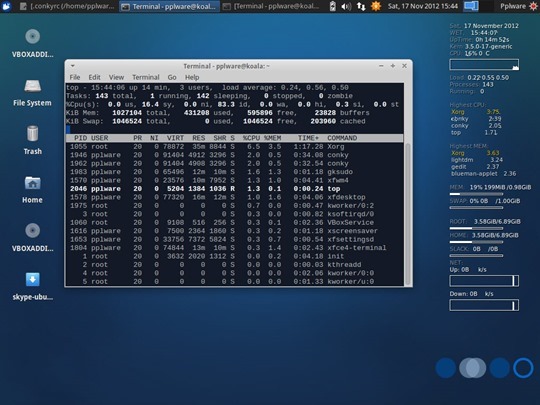This screenshot has width=540, height=405.
Task: Select the Home folder desktop icon
Action: point(32,189)
